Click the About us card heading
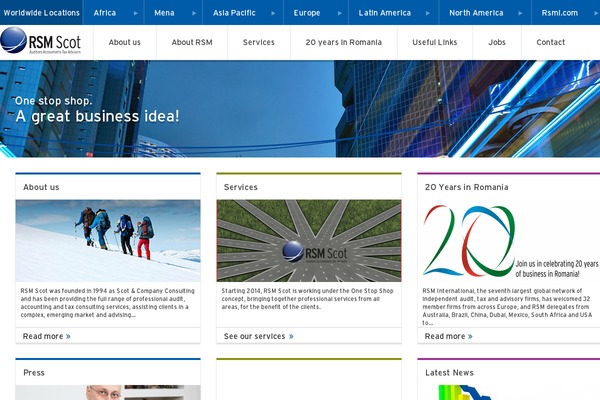 [x=41, y=187]
